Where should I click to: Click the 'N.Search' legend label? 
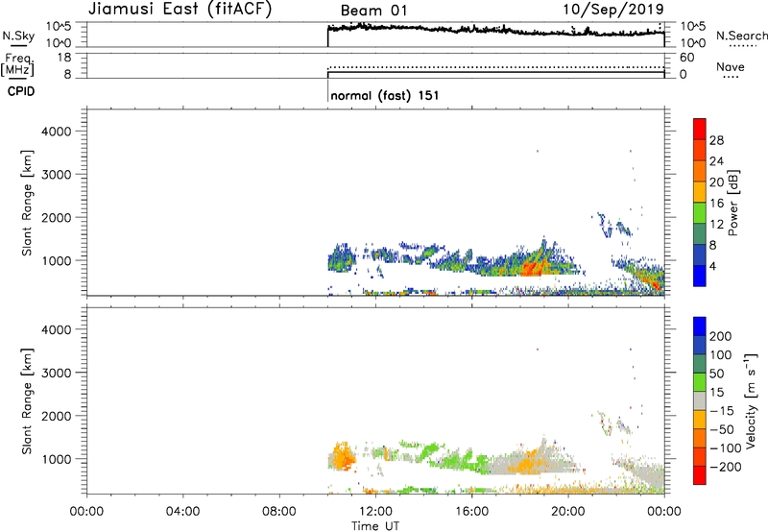click(x=741, y=36)
